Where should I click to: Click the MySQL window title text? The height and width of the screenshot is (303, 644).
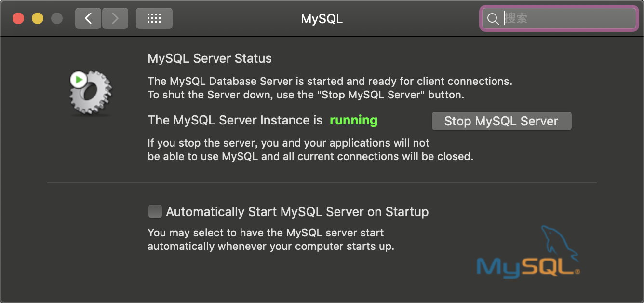click(322, 19)
